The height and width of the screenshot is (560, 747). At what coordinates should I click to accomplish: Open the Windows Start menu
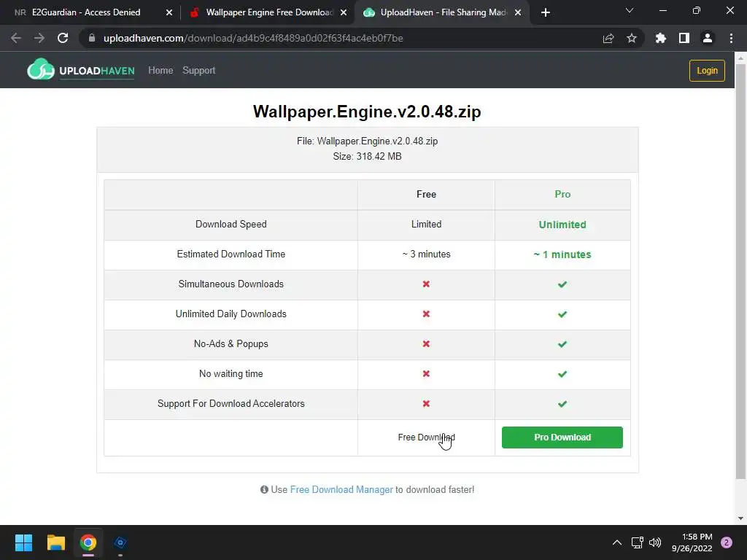(23, 542)
